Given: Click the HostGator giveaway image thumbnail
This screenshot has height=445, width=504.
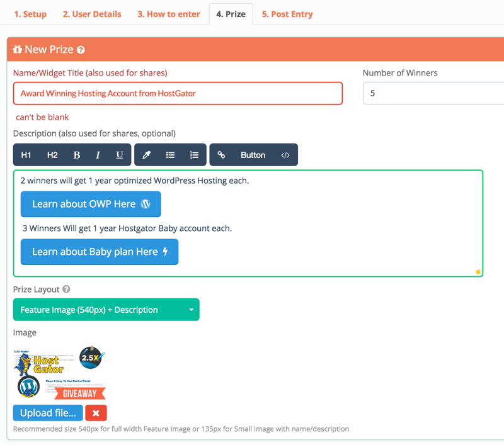Looking at the screenshot, I should click(x=59, y=373).
